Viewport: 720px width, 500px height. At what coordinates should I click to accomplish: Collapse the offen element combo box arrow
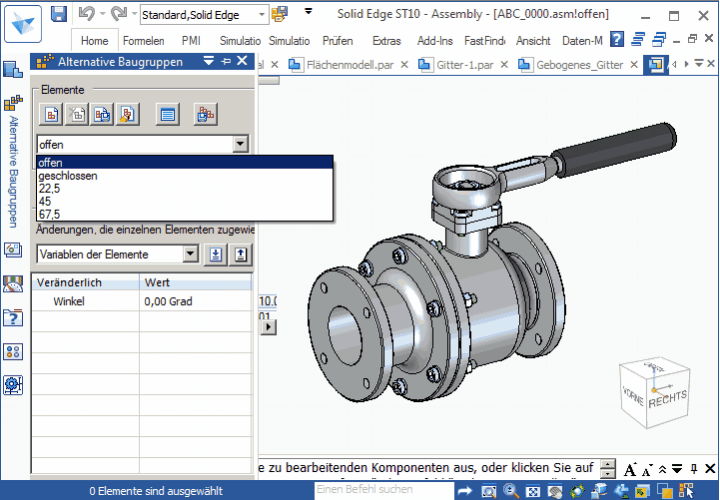240,145
